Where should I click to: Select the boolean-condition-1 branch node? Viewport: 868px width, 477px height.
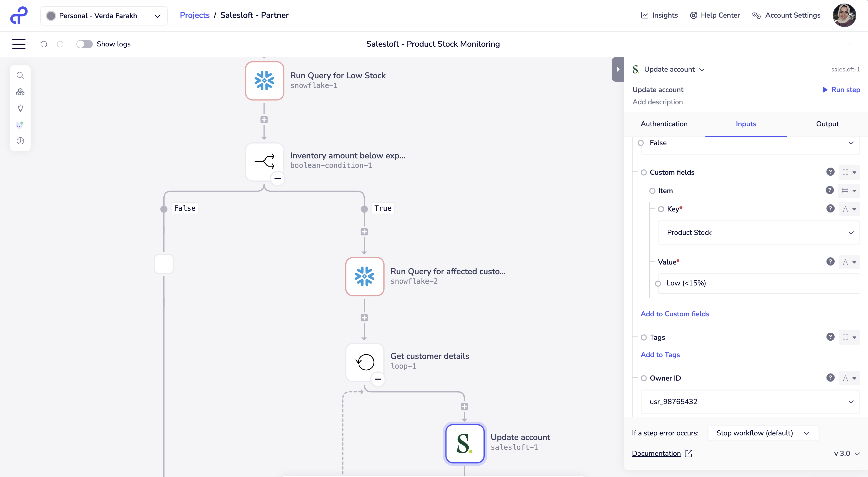click(x=265, y=162)
